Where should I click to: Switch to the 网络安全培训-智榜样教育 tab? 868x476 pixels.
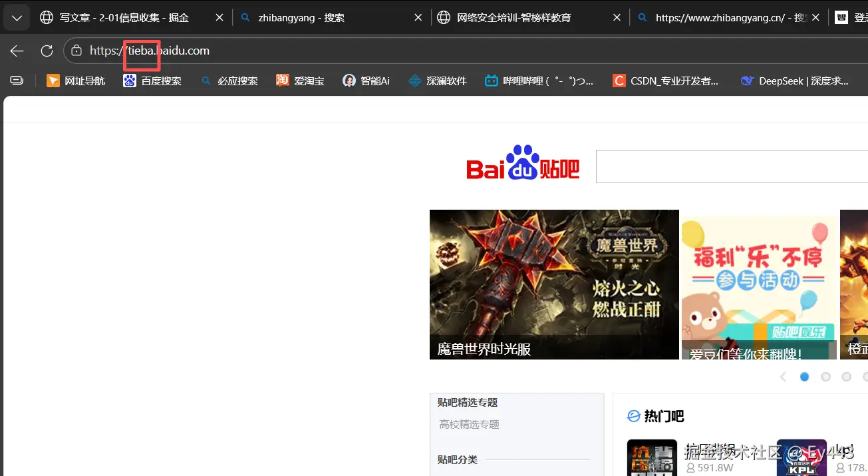click(x=530, y=18)
